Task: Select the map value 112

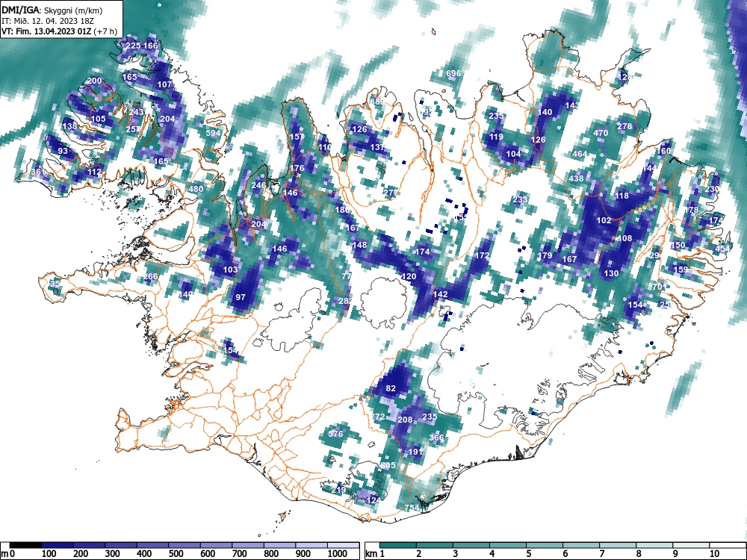Action: click(x=94, y=172)
